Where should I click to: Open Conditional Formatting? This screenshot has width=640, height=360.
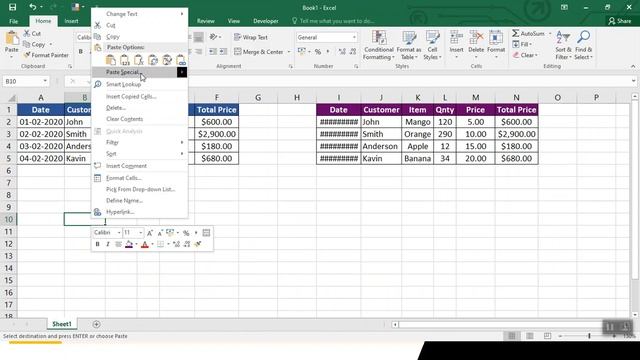379,45
